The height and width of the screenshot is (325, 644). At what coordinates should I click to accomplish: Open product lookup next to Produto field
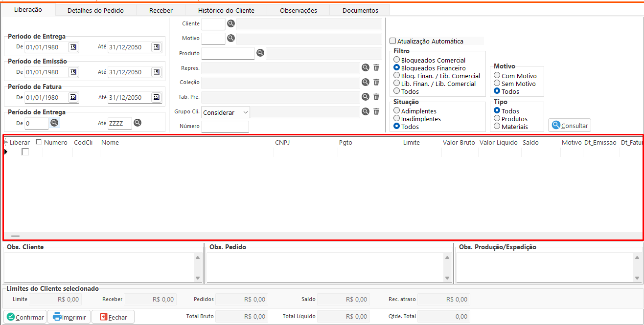coord(261,53)
